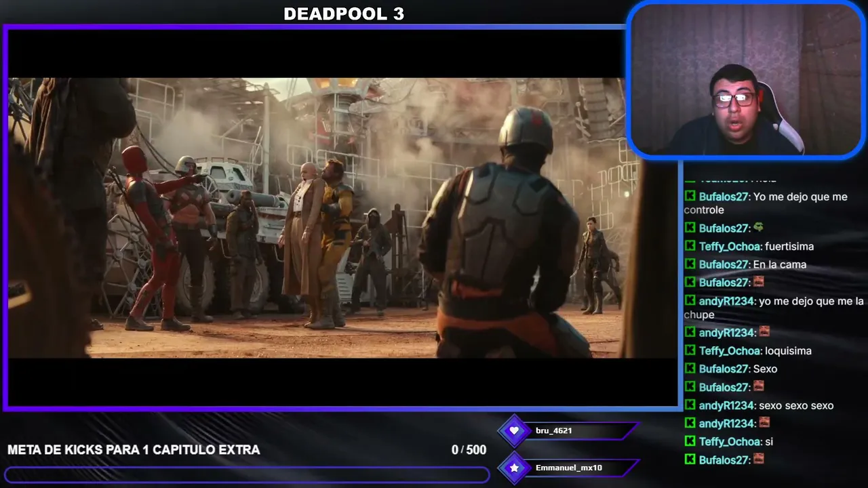Click the 'bru_4621' follower name
This screenshot has width=868, height=488.
click(x=554, y=430)
